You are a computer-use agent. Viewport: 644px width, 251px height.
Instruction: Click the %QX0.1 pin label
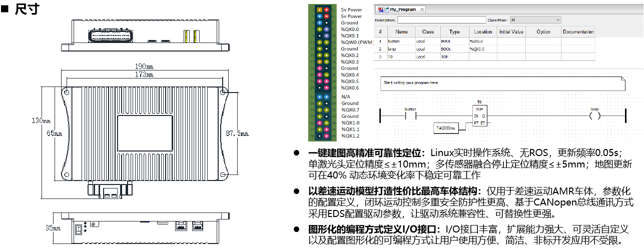point(350,36)
